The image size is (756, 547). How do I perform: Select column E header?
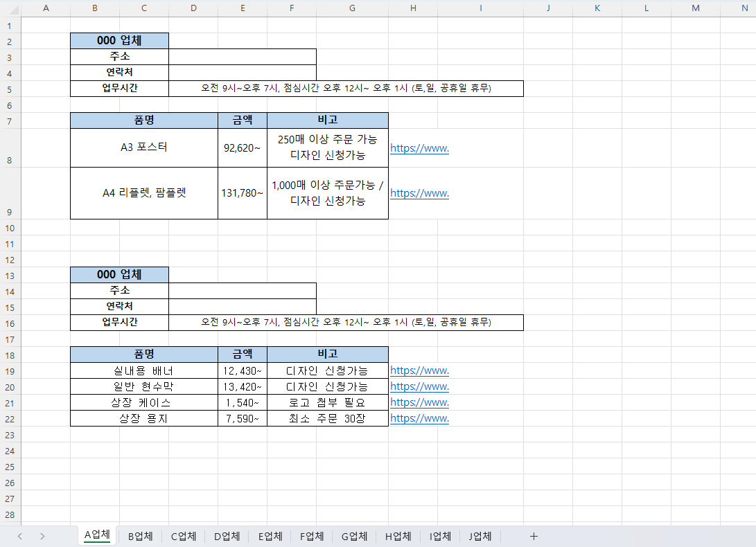(243, 8)
